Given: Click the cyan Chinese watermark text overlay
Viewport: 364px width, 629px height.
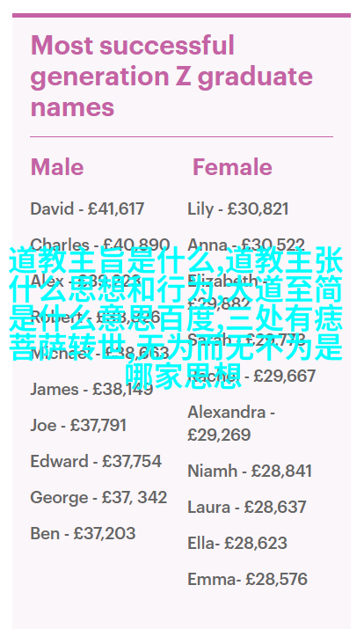Looking at the screenshot, I should [176, 318].
